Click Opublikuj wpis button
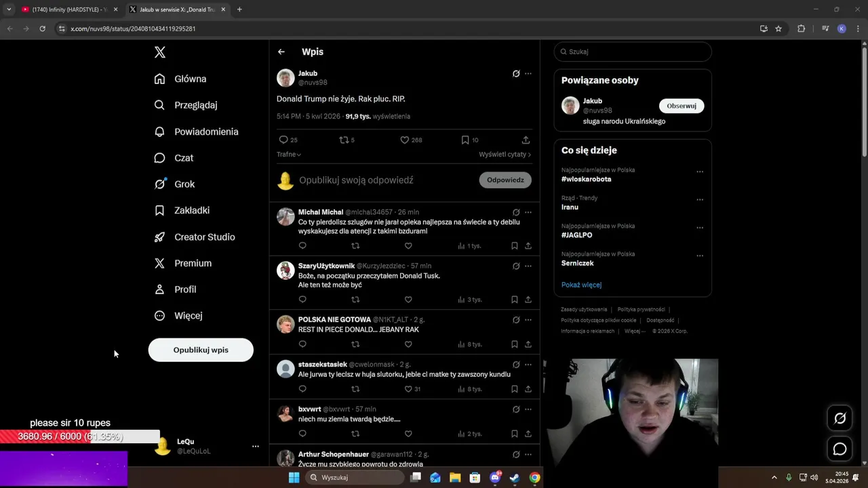The height and width of the screenshot is (488, 868). [x=201, y=350]
